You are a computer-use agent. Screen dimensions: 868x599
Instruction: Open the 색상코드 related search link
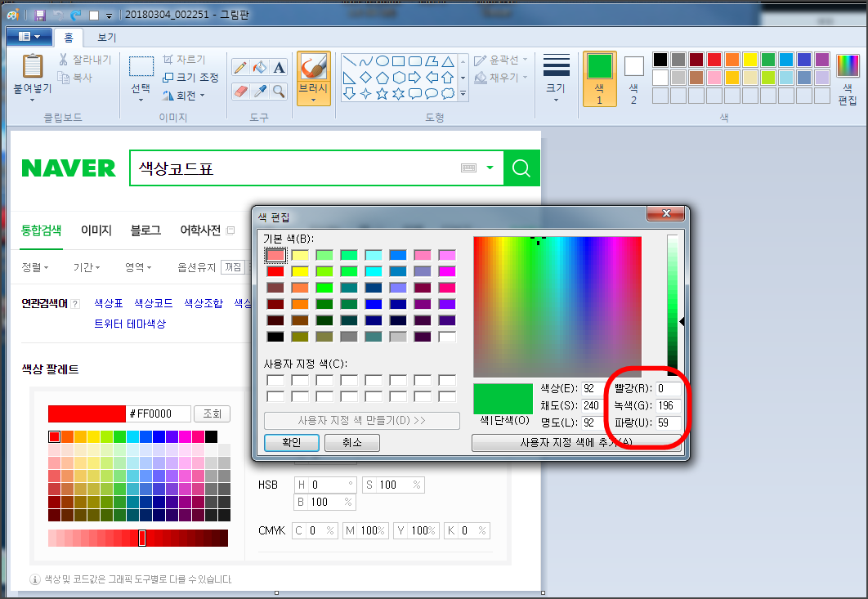click(x=154, y=303)
